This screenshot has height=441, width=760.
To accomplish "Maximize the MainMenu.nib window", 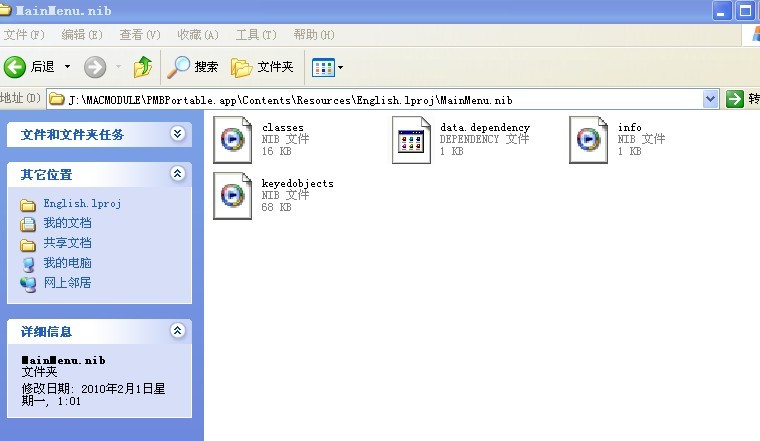I will click(x=744, y=11).
